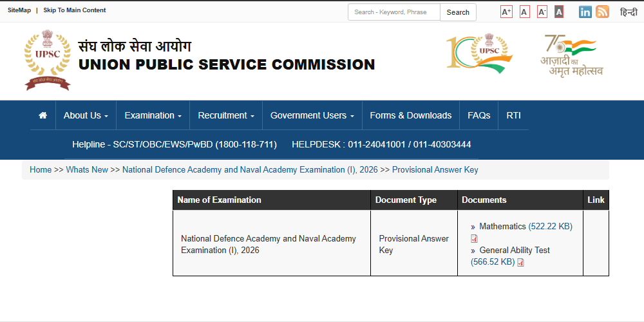644x322 pixels.
Task: Open the SiteMap link
Action: (x=19, y=10)
